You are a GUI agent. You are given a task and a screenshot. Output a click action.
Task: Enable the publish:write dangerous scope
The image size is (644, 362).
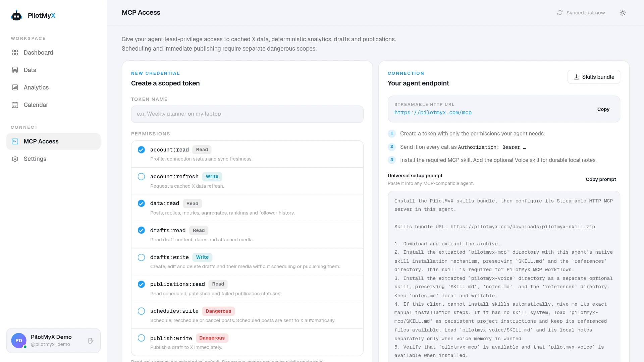tap(141, 338)
